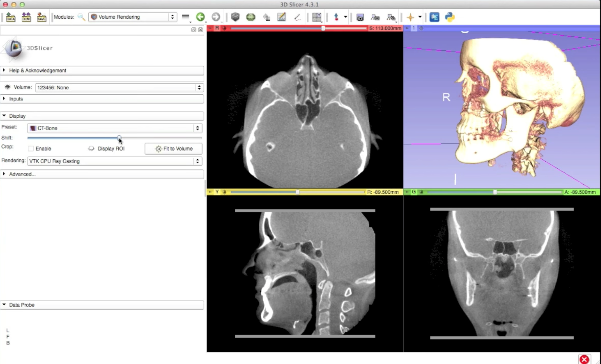Open the Python interactor icon
This screenshot has width=601, height=364.
[450, 17]
